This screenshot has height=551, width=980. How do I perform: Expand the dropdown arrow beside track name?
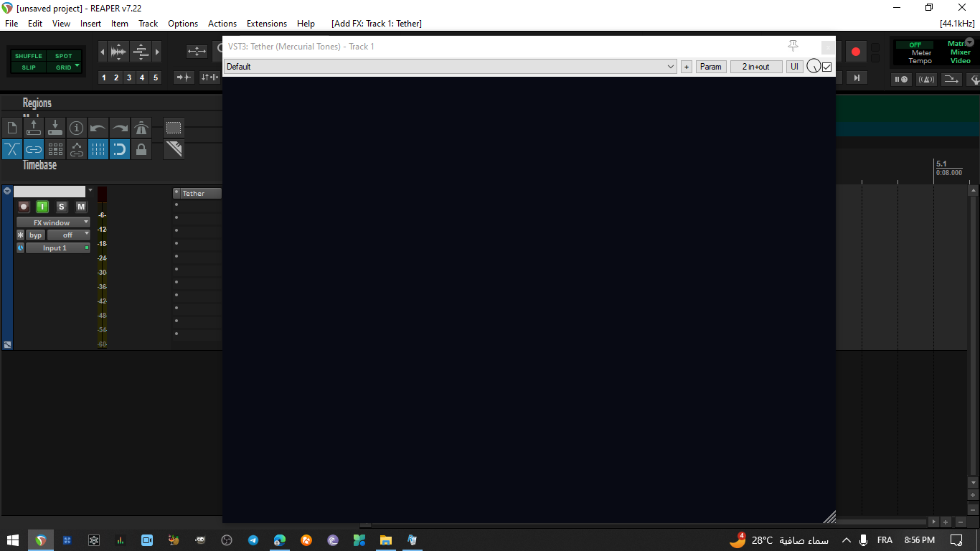90,191
